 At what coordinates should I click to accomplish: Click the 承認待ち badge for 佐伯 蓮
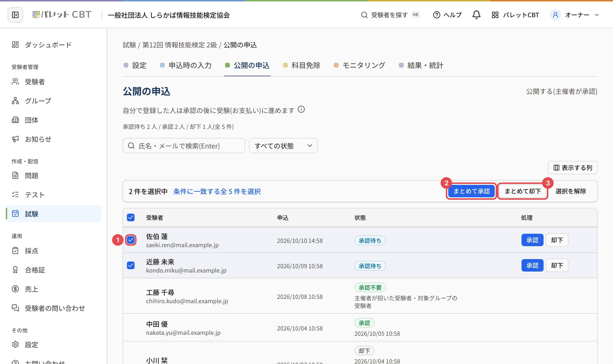(x=370, y=241)
